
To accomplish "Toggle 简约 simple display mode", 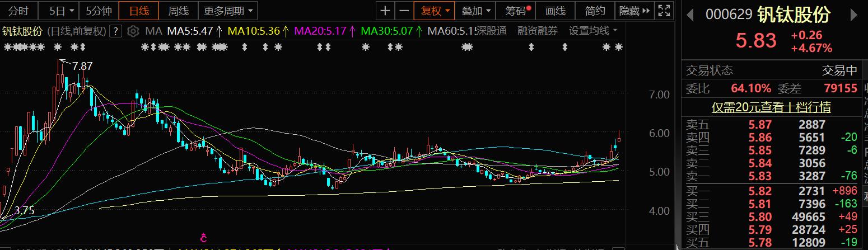I will 595,11.
